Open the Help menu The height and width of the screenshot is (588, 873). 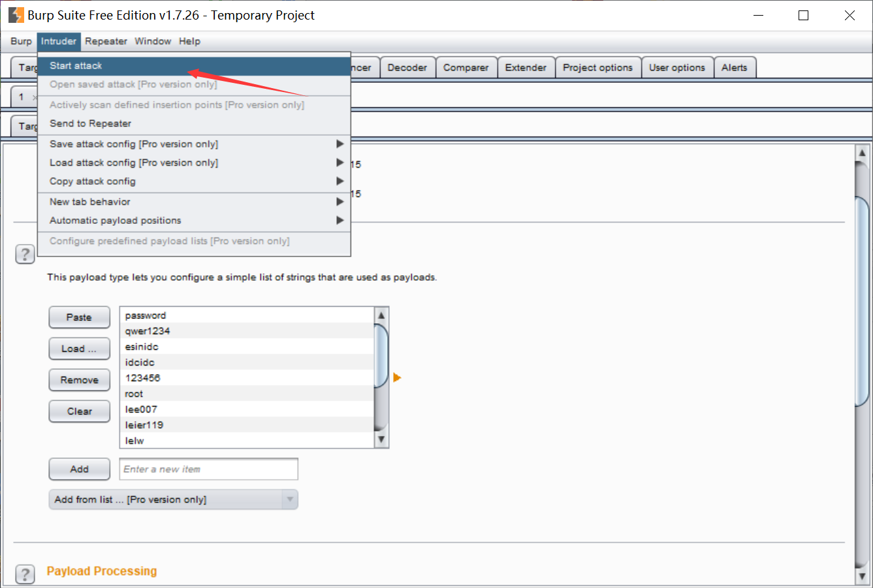pyautogui.click(x=189, y=41)
